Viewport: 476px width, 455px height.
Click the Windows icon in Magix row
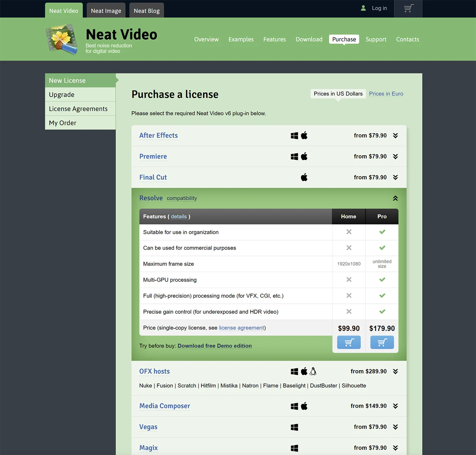[294, 448]
